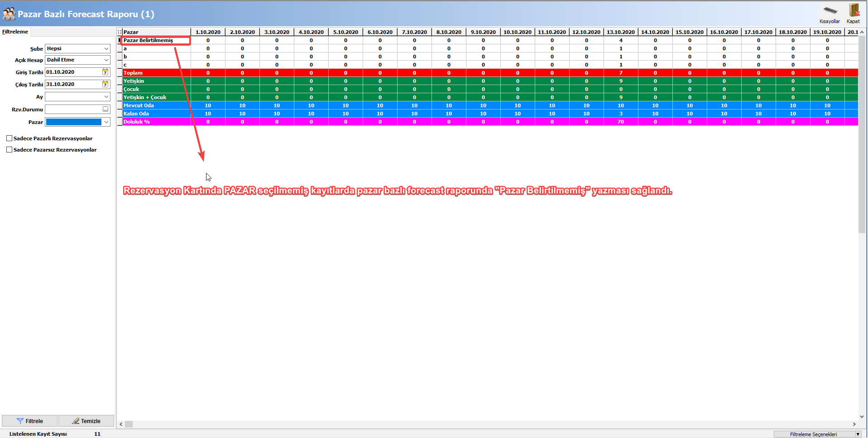The image size is (868, 438).
Task: Select row labeled b
Action: coord(156,57)
